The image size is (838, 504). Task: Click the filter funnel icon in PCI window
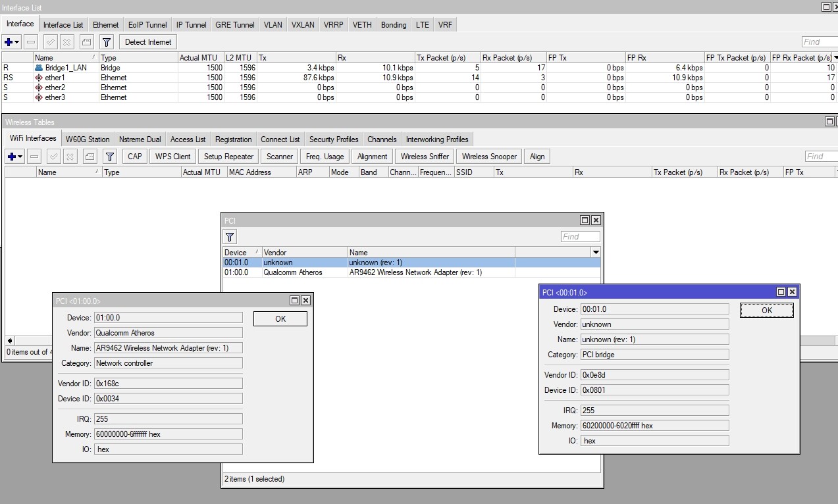(x=230, y=238)
